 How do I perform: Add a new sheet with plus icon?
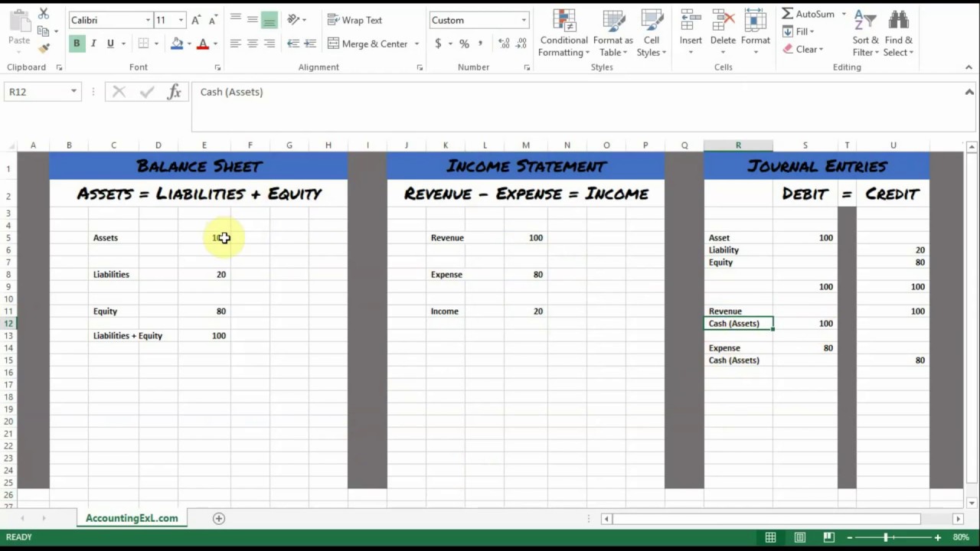[x=219, y=518]
